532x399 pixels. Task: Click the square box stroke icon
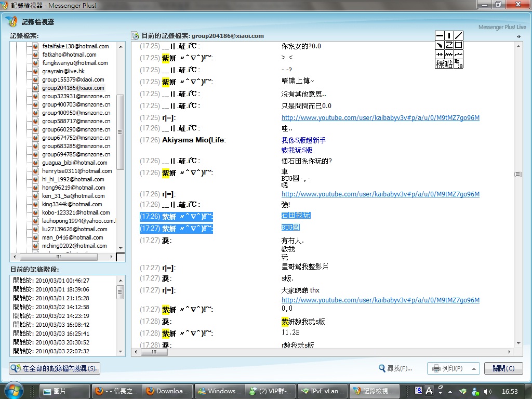click(458, 45)
